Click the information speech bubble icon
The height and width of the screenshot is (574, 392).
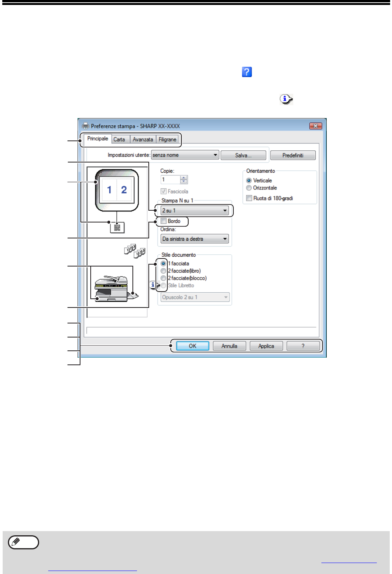tap(286, 99)
